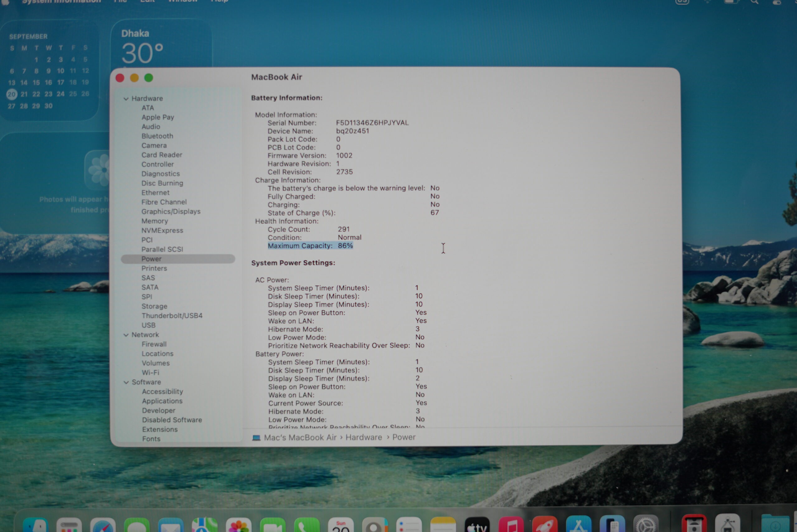Launch Apple TV from the Dock
Viewport: 797px width, 532px height.
(x=477, y=525)
